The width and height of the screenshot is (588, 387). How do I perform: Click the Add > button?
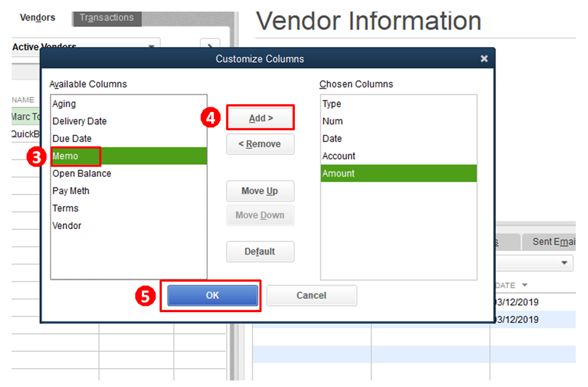260,118
